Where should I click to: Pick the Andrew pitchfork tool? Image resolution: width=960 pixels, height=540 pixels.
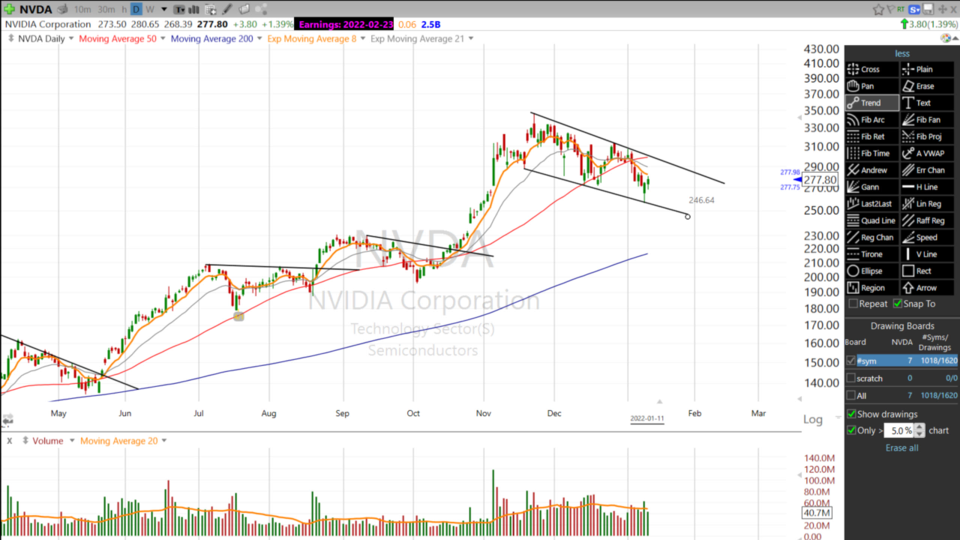(872, 170)
